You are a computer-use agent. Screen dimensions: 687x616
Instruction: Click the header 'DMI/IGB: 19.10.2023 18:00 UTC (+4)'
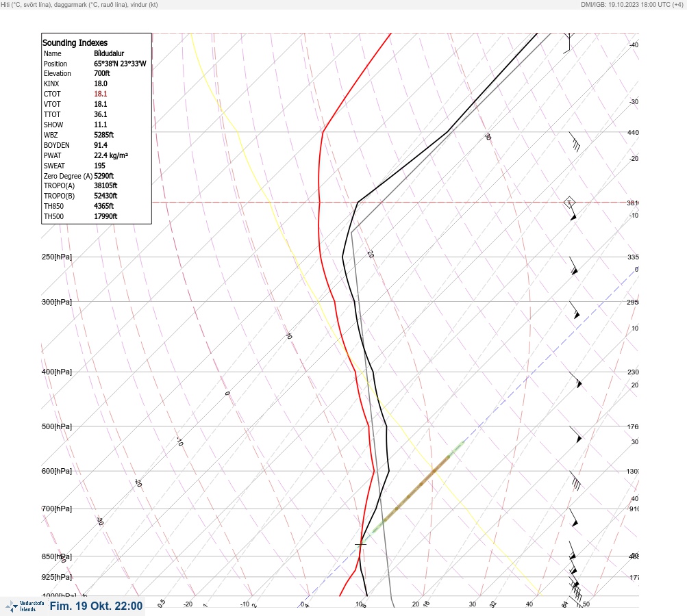coord(633,4)
